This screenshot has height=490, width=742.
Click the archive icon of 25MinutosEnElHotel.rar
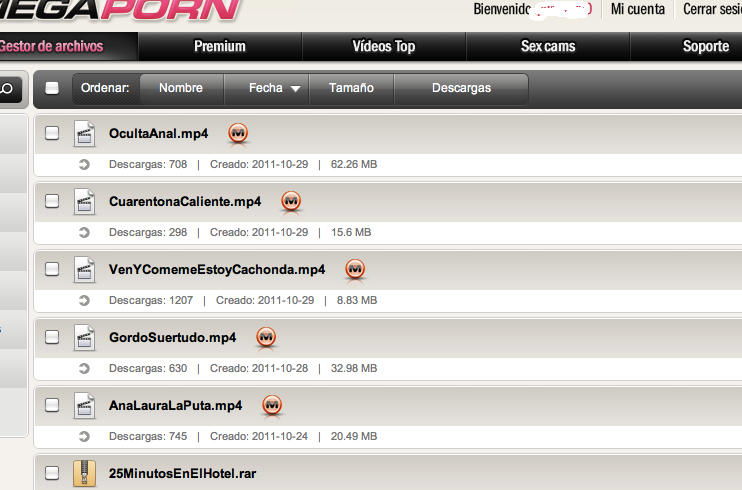[84, 473]
